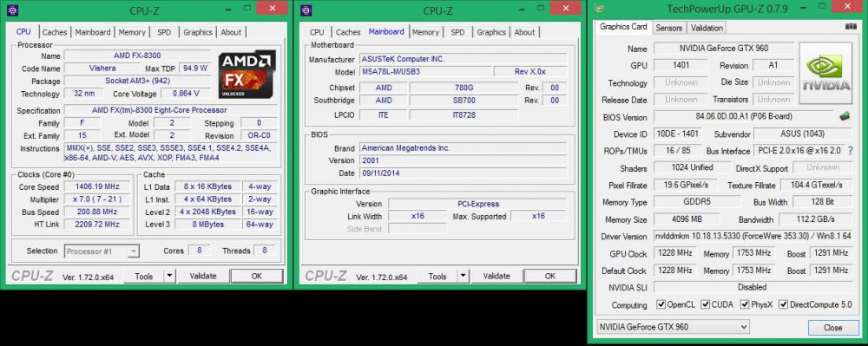Open the NVIDIA GeForce GTX 960 GPU selector
The height and width of the screenshot is (346, 868).
(674, 327)
